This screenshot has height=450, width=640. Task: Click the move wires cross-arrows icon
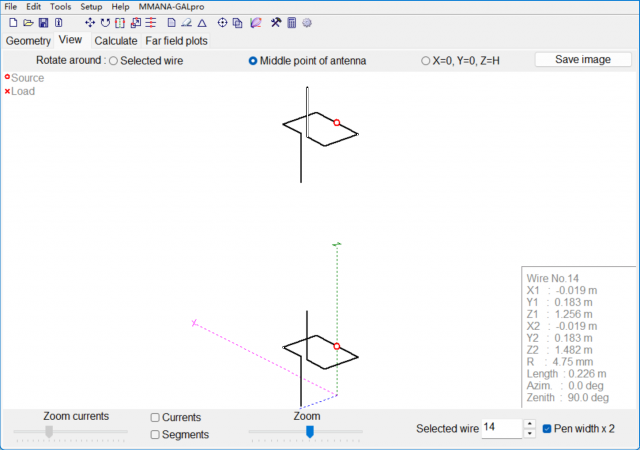tap(90, 22)
